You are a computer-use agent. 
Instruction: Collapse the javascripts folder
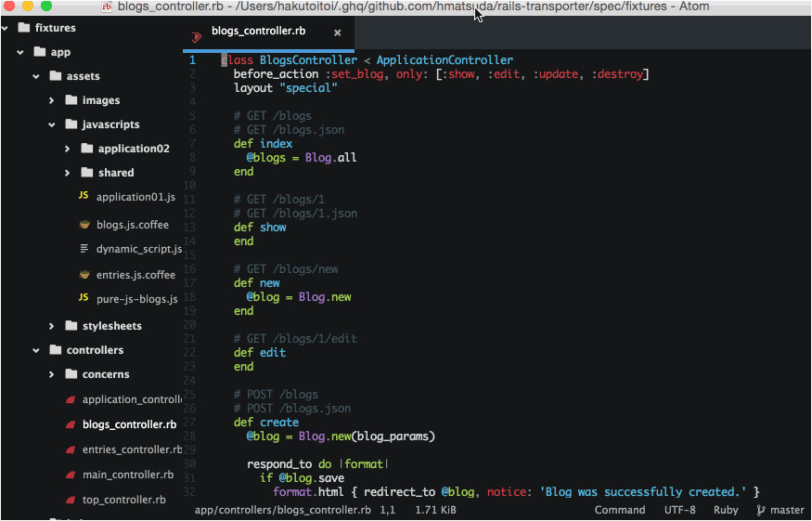pyautogui.click(x=51, y=124)
